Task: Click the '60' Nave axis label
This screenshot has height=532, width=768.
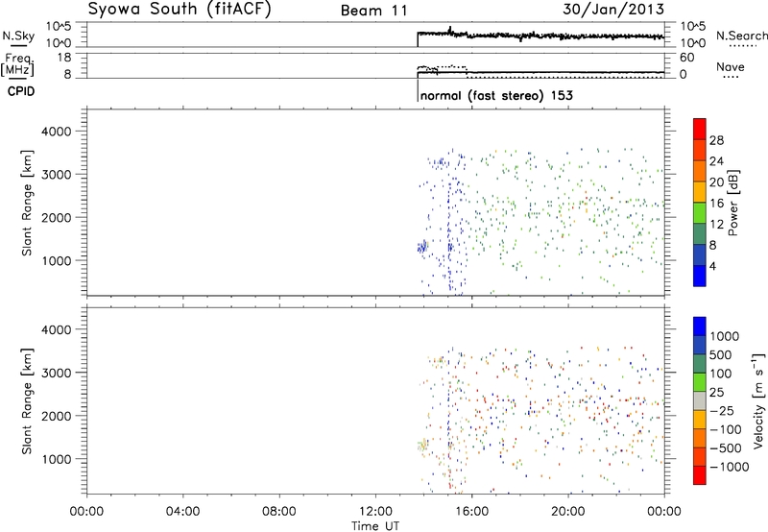Action: click(x=686, y=58)
